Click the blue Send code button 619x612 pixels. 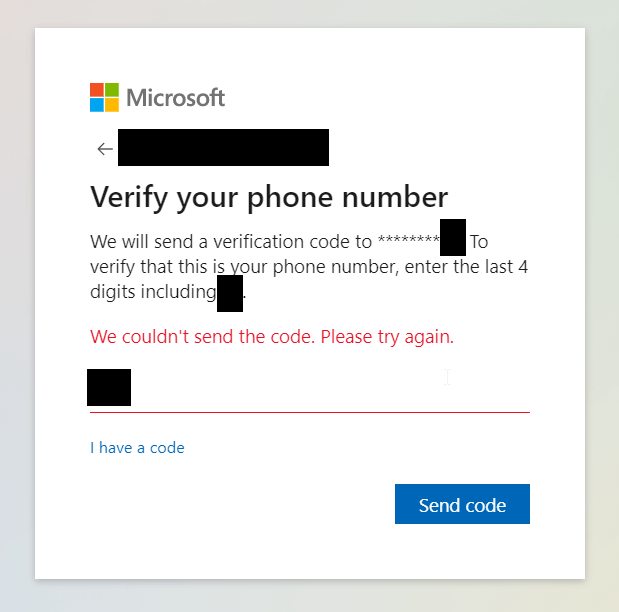coord(462,504)
